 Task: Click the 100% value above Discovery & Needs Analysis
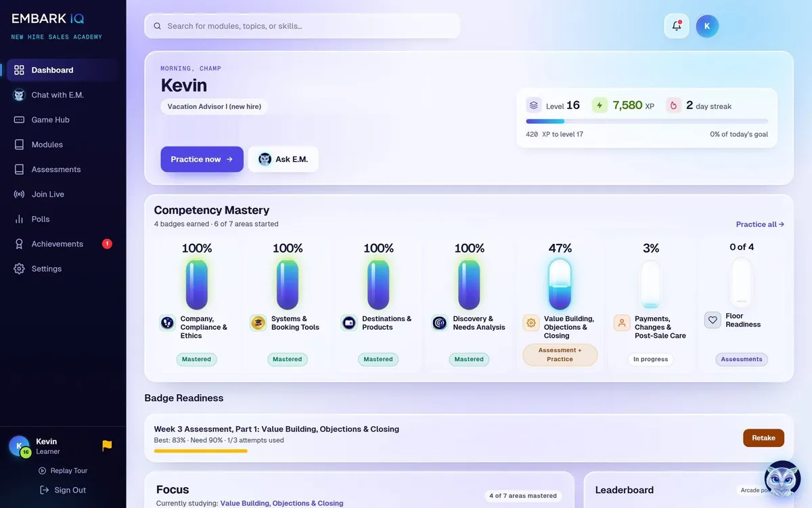click(x=469, y=249)
